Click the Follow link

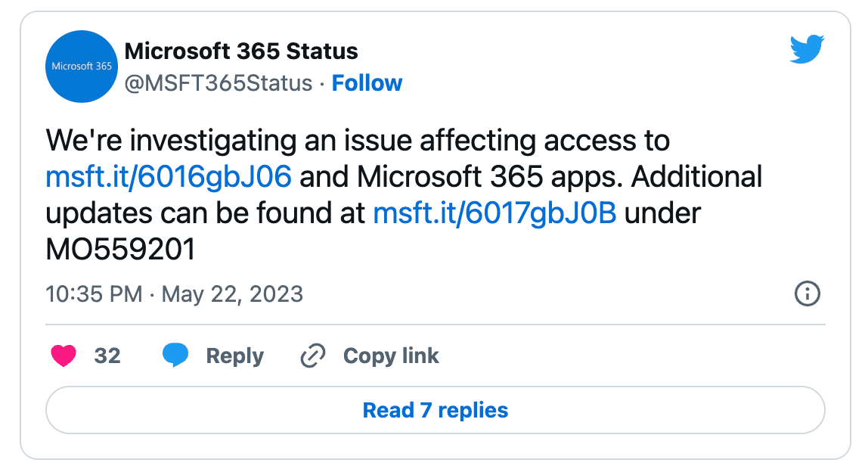tap(367, 83)
